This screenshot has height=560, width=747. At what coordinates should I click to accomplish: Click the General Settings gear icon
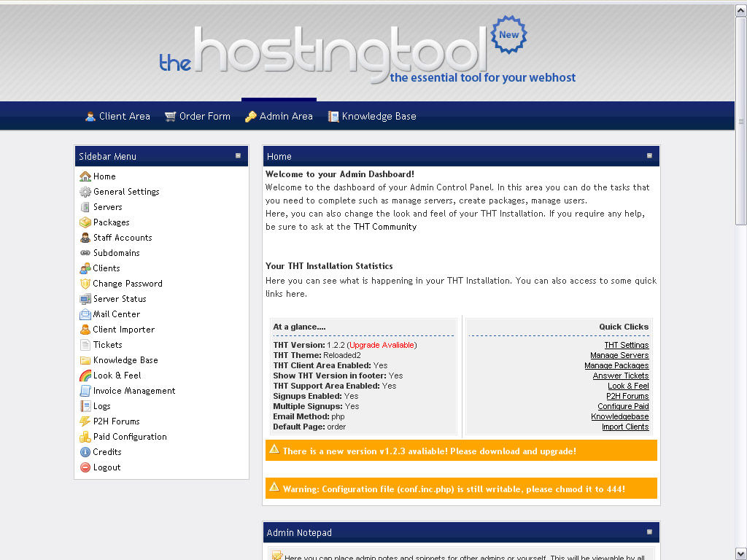click(85, 192)
